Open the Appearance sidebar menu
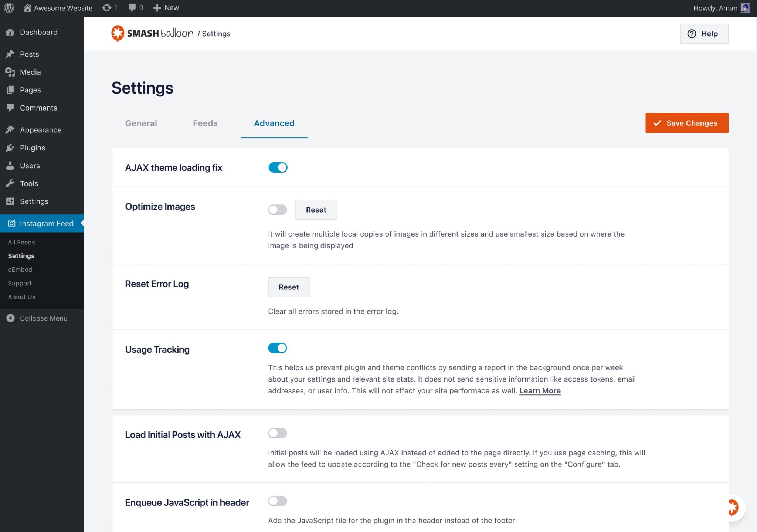Screen dimensions: 757x532 41,130
